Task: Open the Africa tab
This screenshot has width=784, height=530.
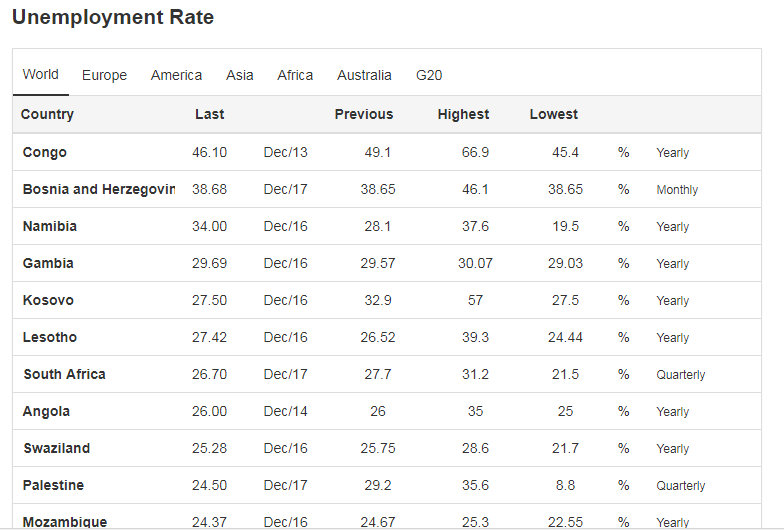Action: pos(295,75)
